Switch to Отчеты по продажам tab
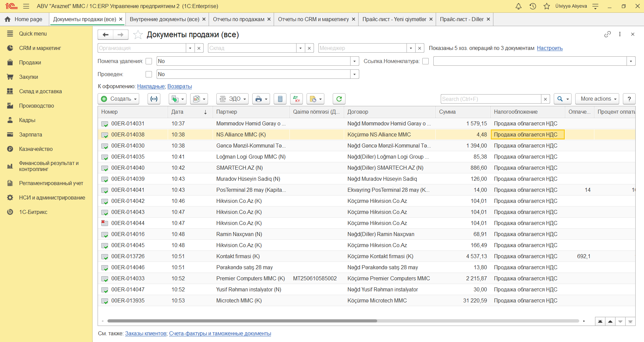The image size is (644, 342). coord(238,19)
